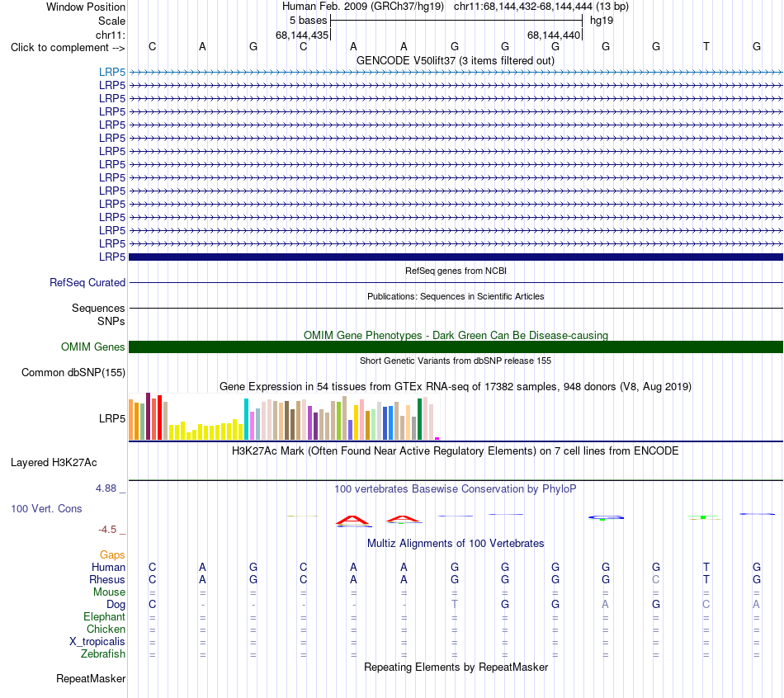Select the 'Rhesus' alignment row label
The image size is (784, 698).
(107, 579)
